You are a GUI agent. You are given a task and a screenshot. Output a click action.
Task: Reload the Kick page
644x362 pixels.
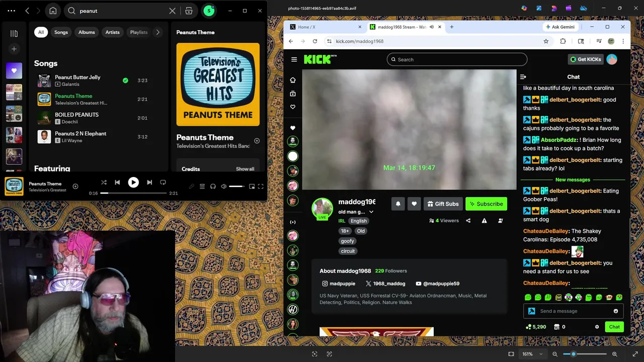click(315, 41)
